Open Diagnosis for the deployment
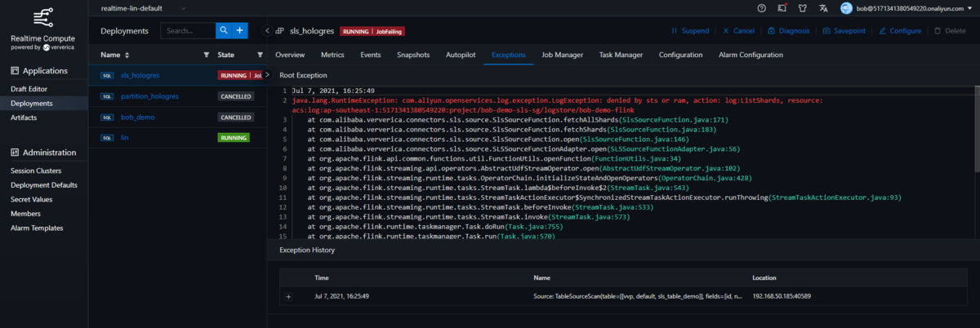The image size is (980, 328). tap(789, 31)
